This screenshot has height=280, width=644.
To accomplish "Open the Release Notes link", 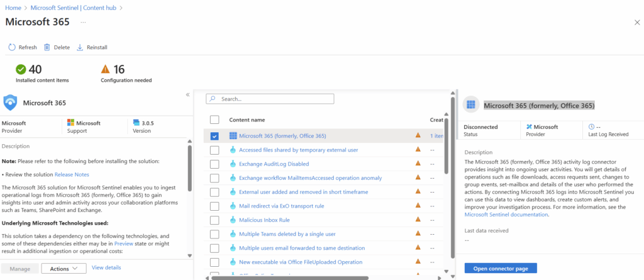I will [72, 174].
